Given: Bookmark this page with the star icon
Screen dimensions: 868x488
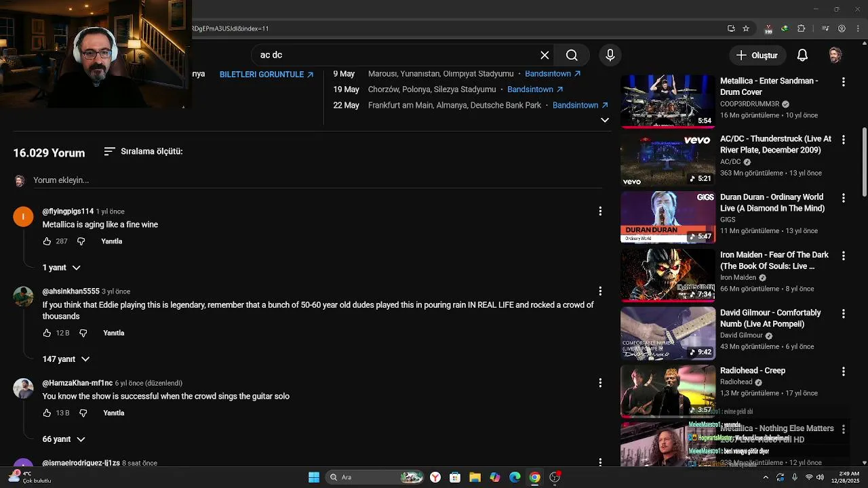Looking at the screenshot, I should pyautogui.click(x=746, y=28).
